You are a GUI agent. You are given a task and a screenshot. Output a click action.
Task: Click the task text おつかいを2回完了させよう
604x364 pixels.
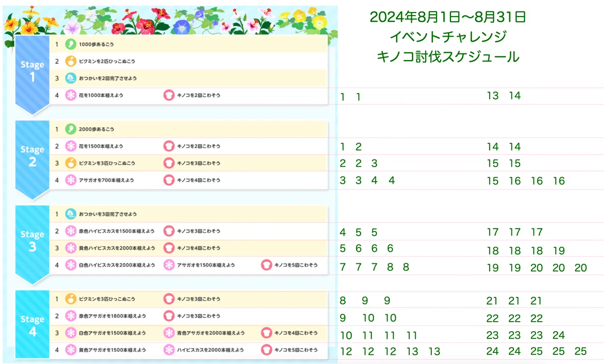108,78
